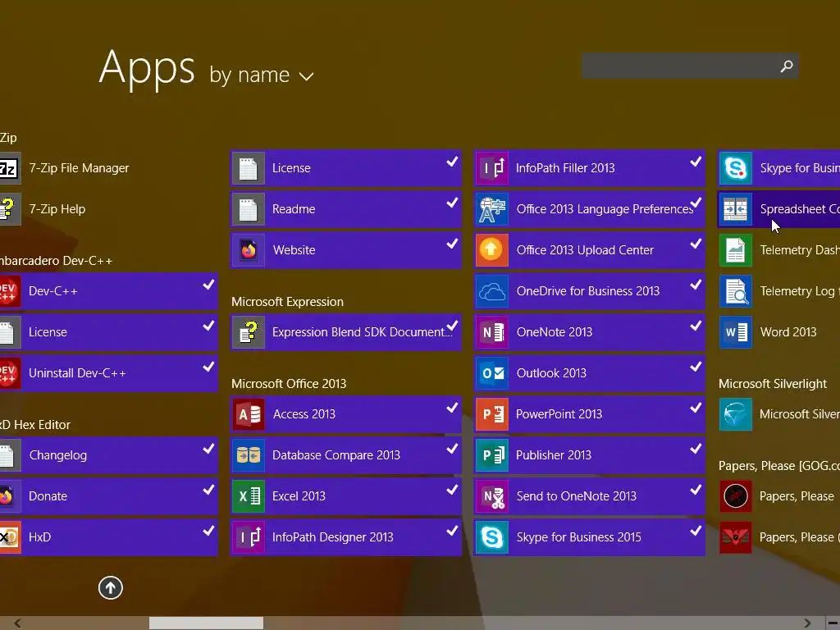Click the 7-Zip Help icon

coord(10,209)
